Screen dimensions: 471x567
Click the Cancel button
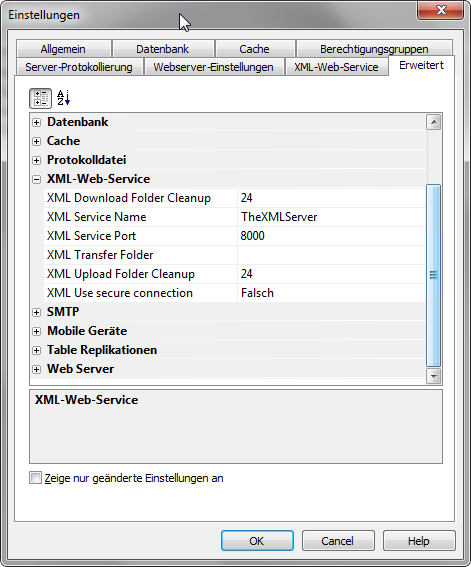(338, 541)
